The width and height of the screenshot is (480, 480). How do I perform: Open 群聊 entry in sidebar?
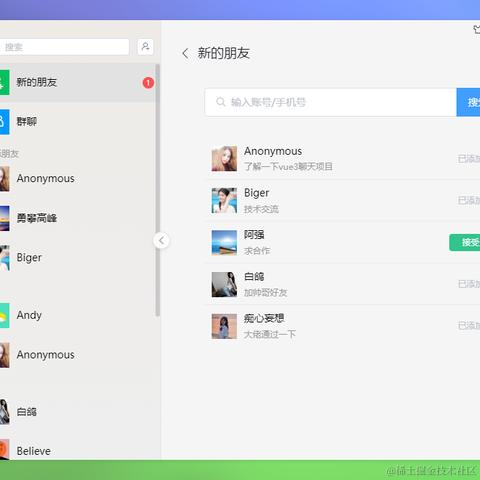(x=77, y=122)
